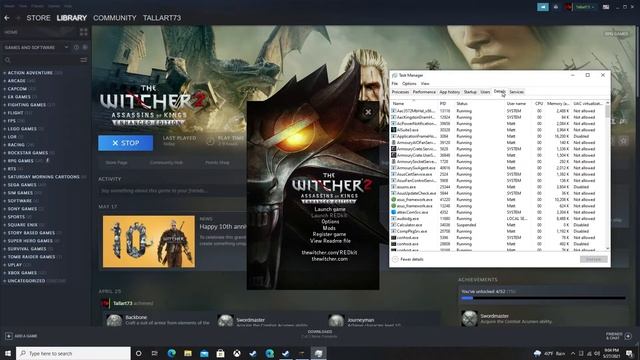Click the blue STOP button
The image size is (640, 360).
coord(126,143)
